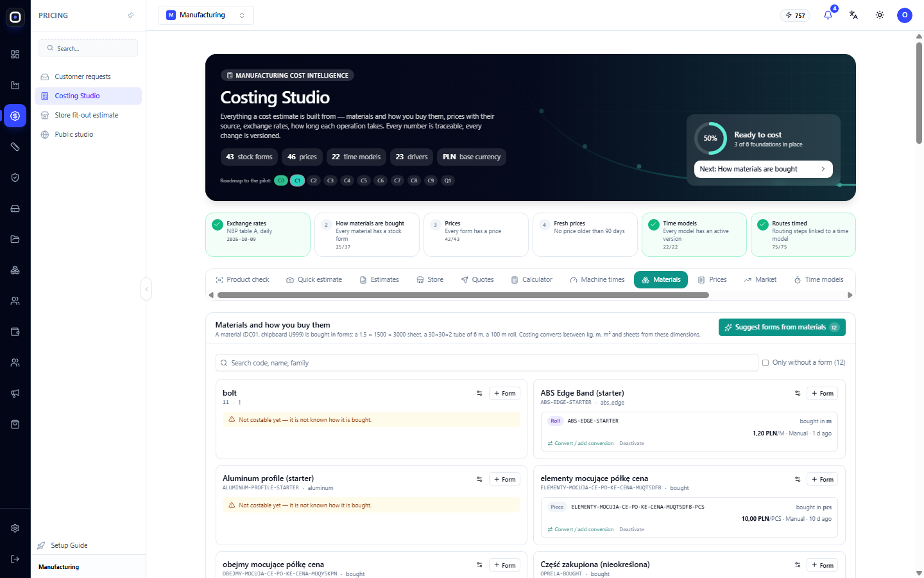This screenshot has width=924, height=578.
Task: Add a Form to the bolt material
Action: coord(504,393)
